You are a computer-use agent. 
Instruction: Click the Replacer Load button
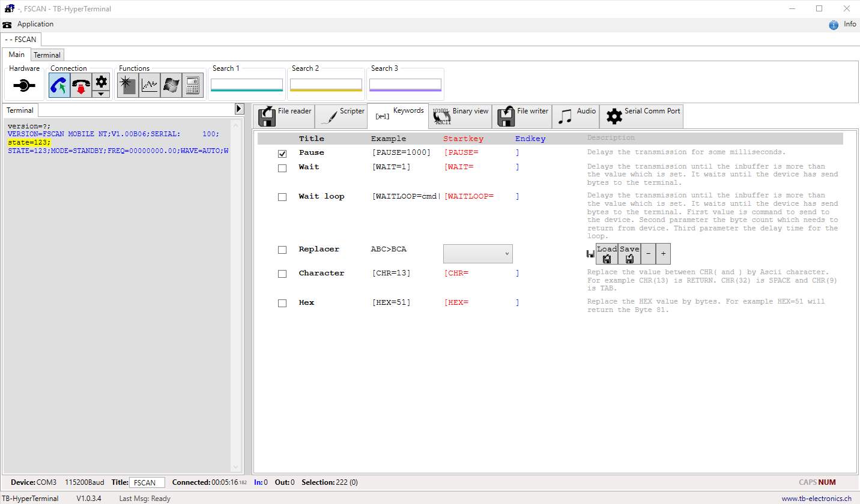[607, 254]
